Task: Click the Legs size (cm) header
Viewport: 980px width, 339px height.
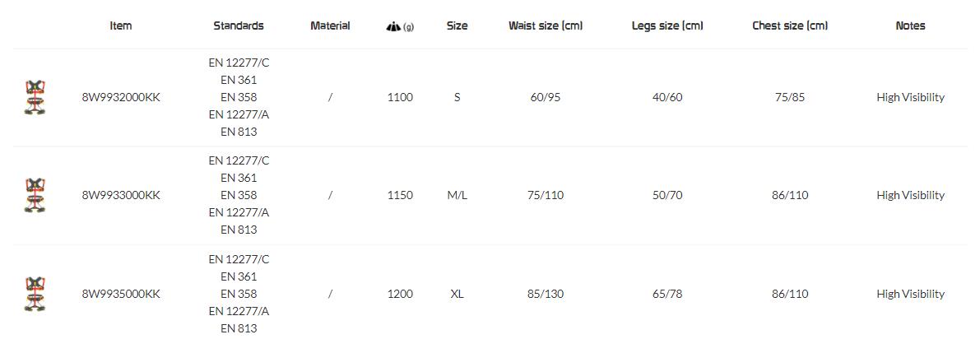Action: (667, 26)
